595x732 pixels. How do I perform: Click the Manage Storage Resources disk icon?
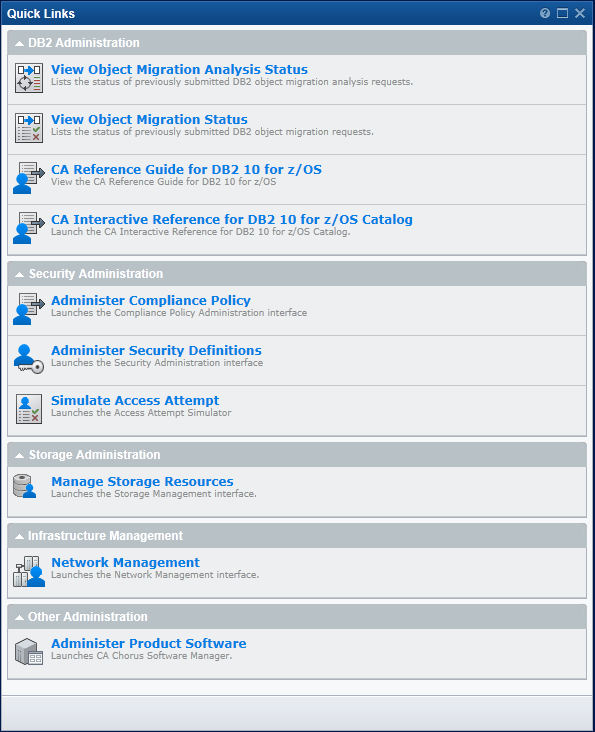pos(25,486)
